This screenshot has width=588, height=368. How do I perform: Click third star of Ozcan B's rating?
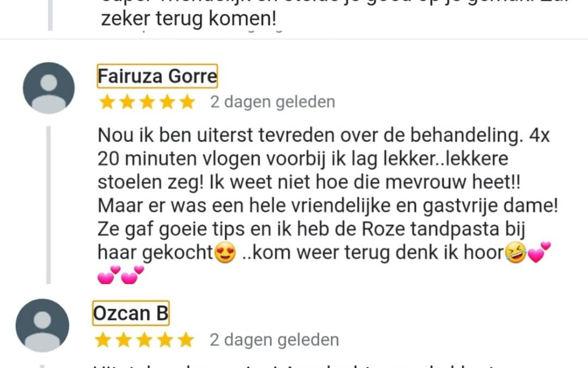tap(144, 340)
